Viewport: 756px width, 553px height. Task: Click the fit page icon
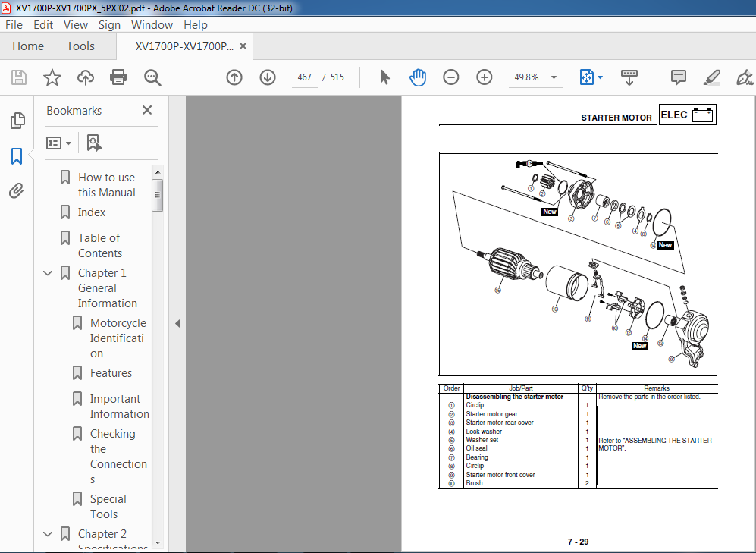586,77
